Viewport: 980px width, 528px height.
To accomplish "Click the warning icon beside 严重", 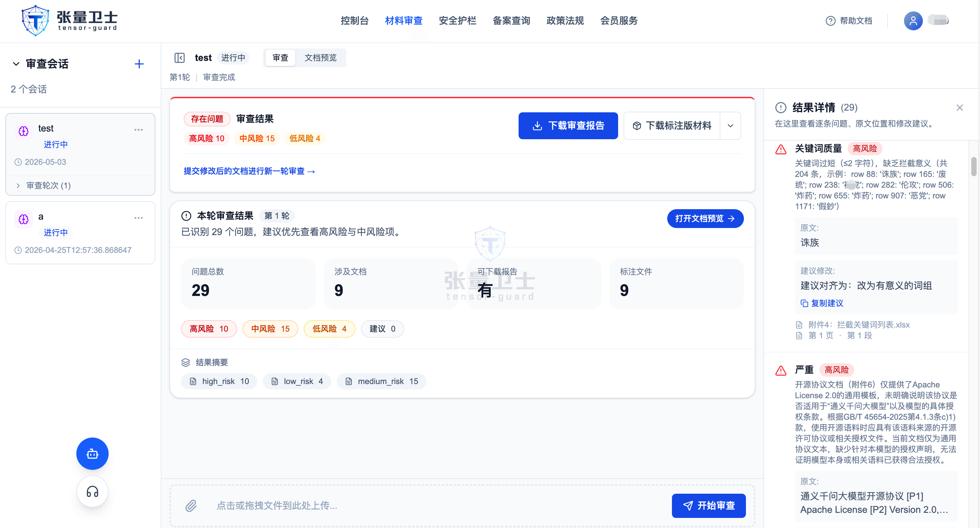I will (781, 371).
